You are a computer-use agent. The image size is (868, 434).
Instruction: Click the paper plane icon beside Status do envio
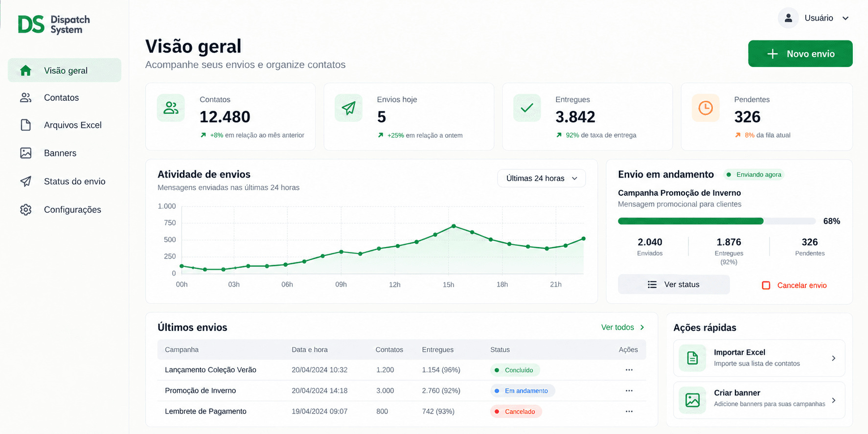pos(26,182)
